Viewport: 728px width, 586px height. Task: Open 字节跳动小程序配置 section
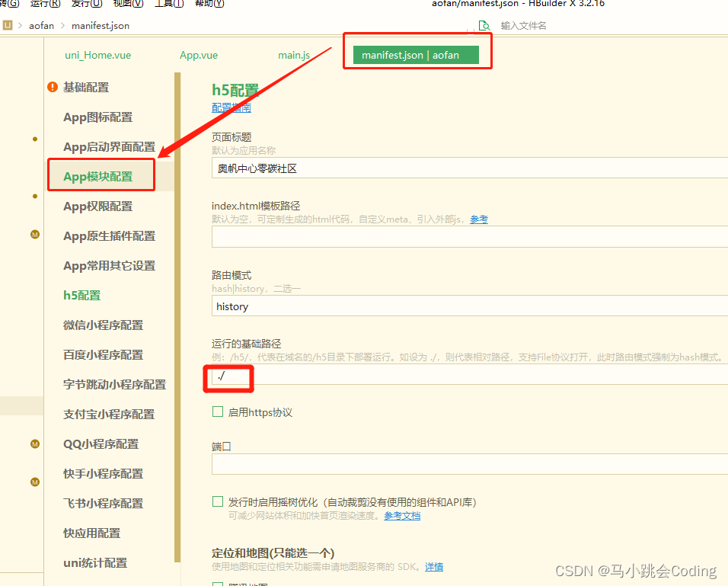tap(115, 385)
